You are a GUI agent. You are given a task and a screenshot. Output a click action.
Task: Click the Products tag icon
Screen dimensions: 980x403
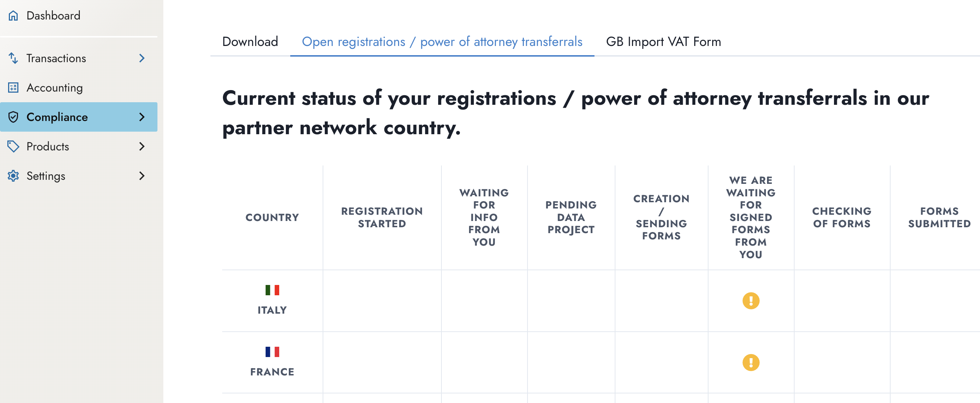(x=13, y=146)
